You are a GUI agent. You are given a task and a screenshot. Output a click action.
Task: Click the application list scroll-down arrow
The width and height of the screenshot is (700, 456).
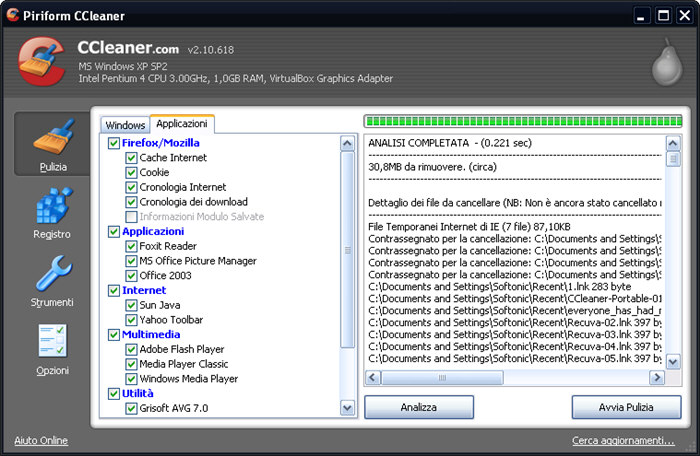click(347, 407)
